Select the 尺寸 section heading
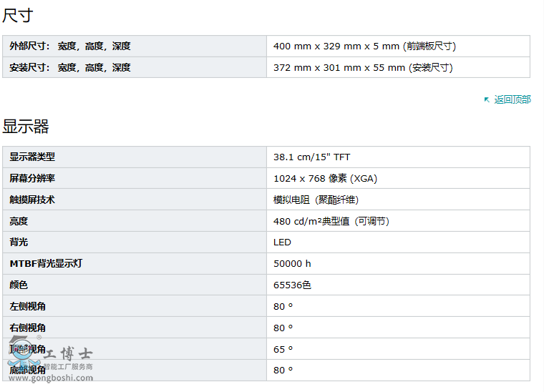 coord(18,16)
